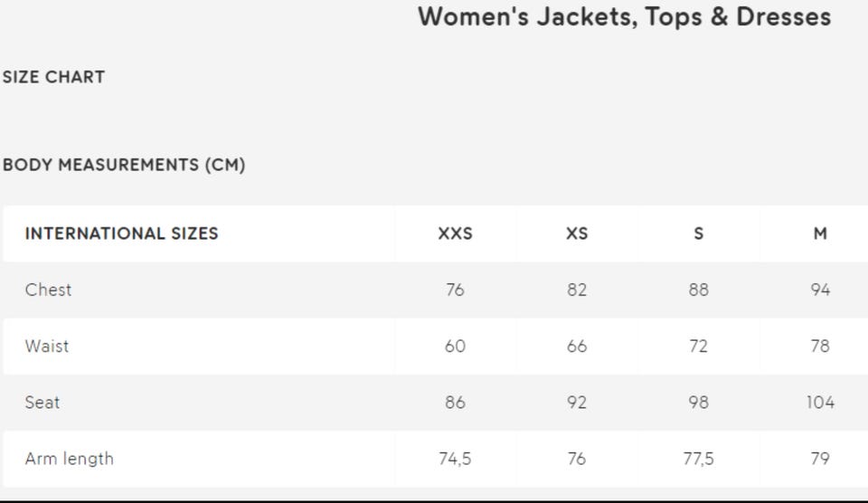
Task: Click the BODY MEASUREMENTS (CM) heading
Action: coord(124,165)
